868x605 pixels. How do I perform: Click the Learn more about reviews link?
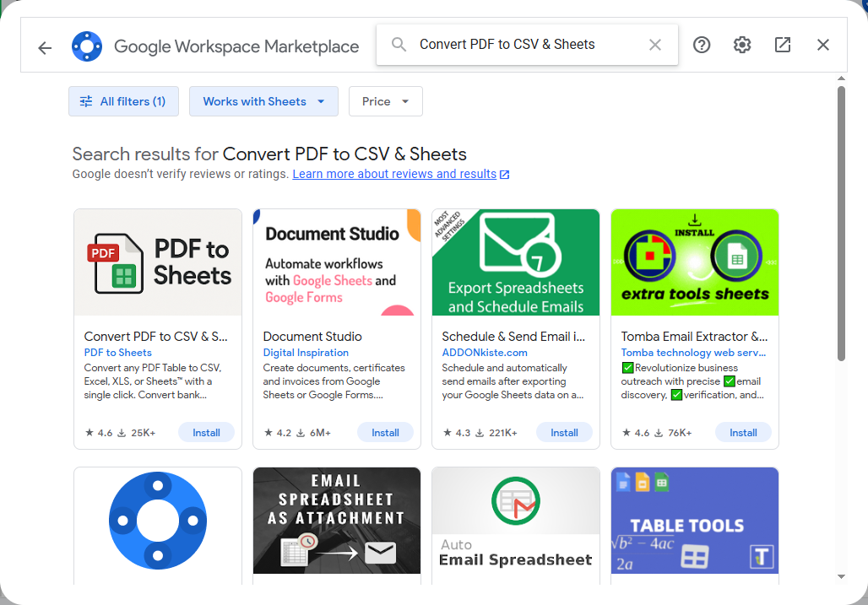click(395, 174)
